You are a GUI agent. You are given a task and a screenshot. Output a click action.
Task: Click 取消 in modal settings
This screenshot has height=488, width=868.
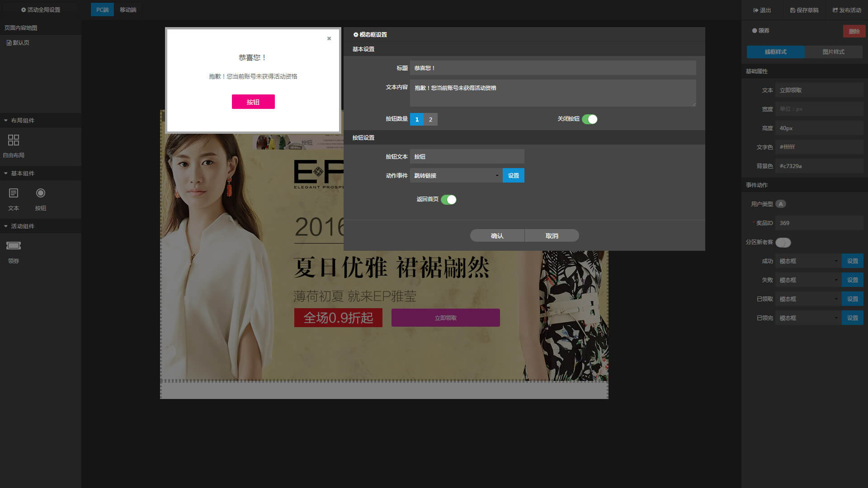(x=552, y=235)
